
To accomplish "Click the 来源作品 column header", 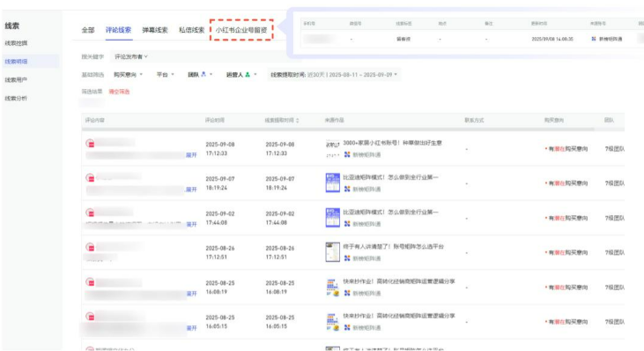I will 334,121.
